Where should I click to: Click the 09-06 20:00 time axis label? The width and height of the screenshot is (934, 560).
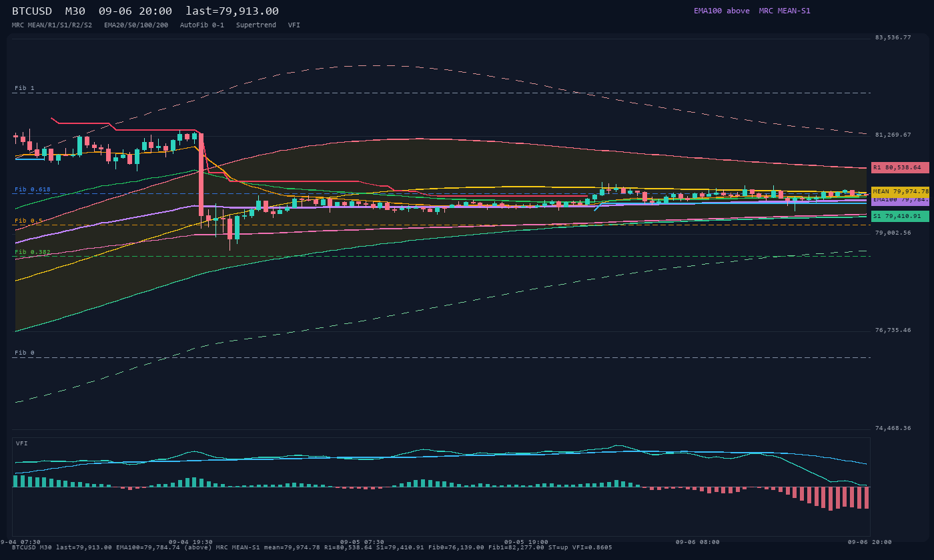[x=869, y=542]
